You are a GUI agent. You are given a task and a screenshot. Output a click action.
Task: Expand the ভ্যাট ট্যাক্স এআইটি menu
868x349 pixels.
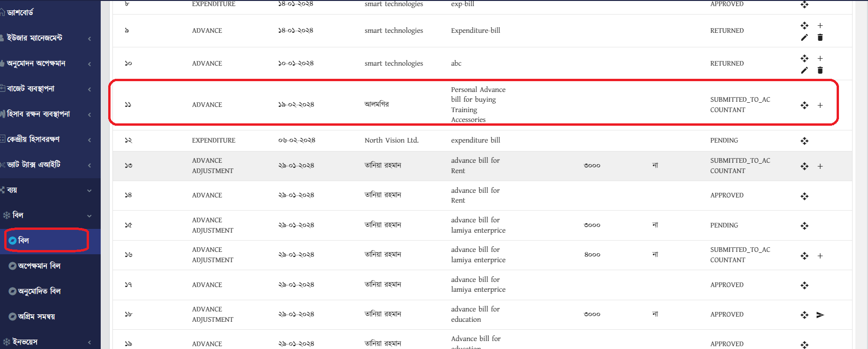(50, 165)
